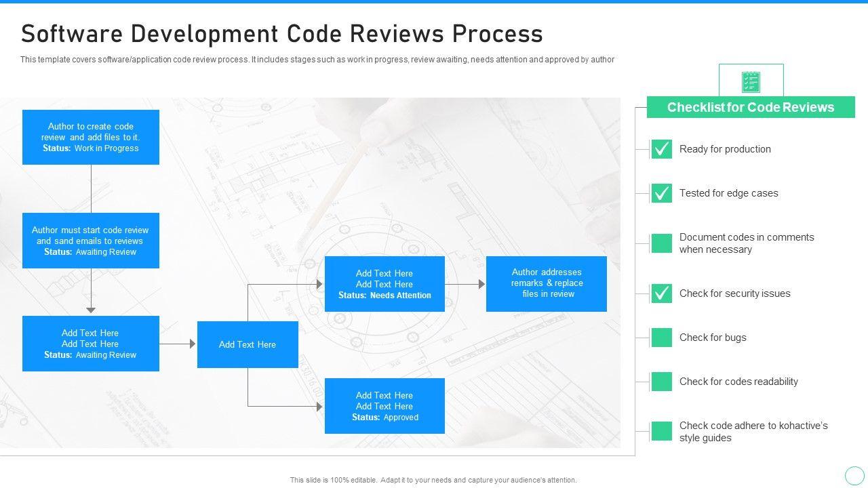Image resolution: width=868 pixels, height=488 pixels.
Task: Click the template description subtitle text
Action: (x=317, y=60)
